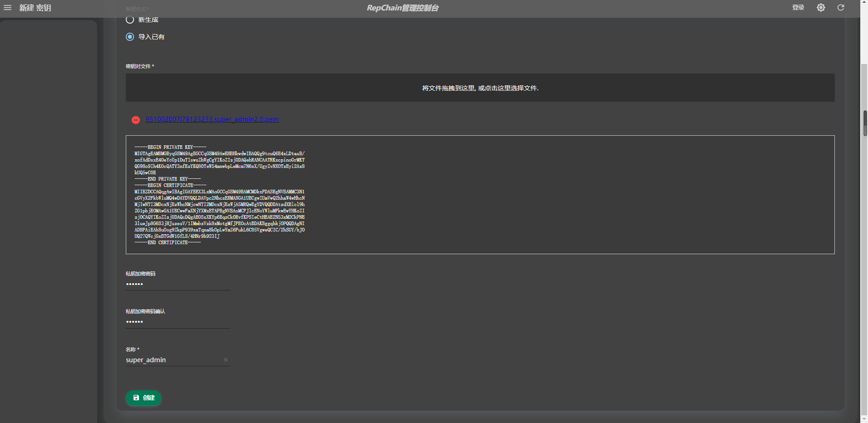The image size is (868, 423).
Task: Open the hamburger menu icon
Action: pyautogui.click(x=8, y=8)
